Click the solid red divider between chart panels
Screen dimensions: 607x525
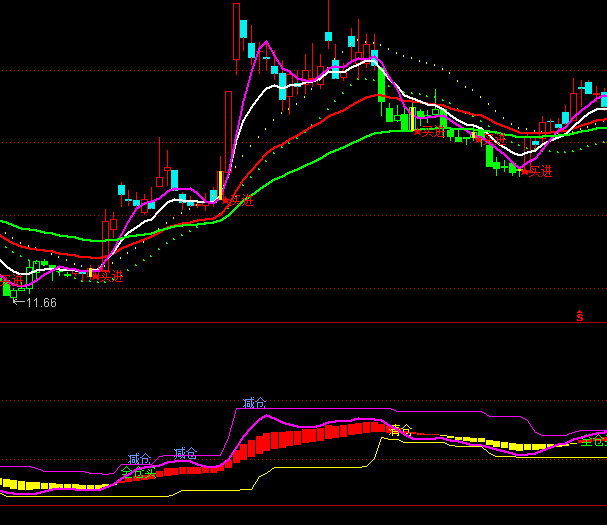(x=300, y=323)
